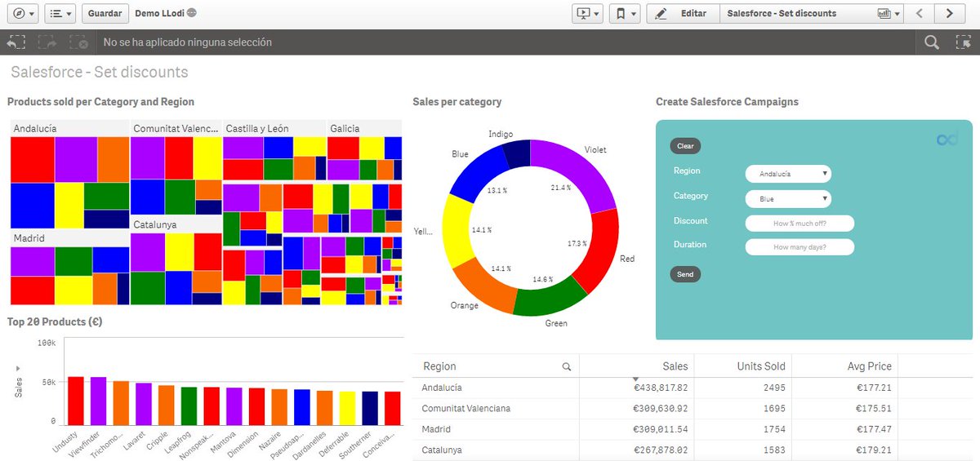
Task: Open the Region dropdown showing Andalucía
Action: coord(788,174)
